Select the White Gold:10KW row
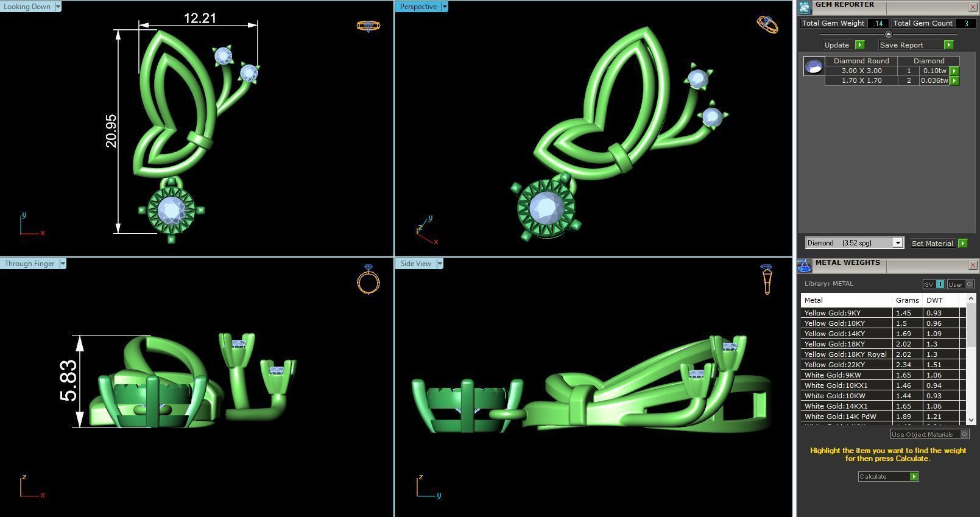Viewport: 980px width, 517px height. pos(883,396)
